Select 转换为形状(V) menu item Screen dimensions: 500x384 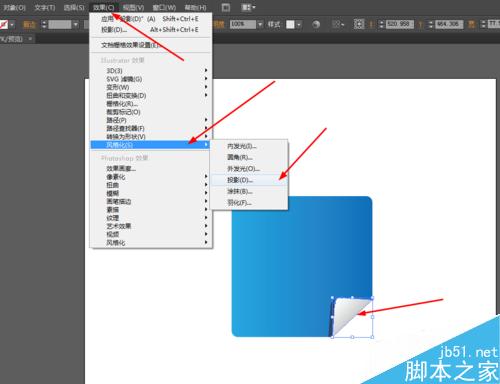tap(151, 137)
